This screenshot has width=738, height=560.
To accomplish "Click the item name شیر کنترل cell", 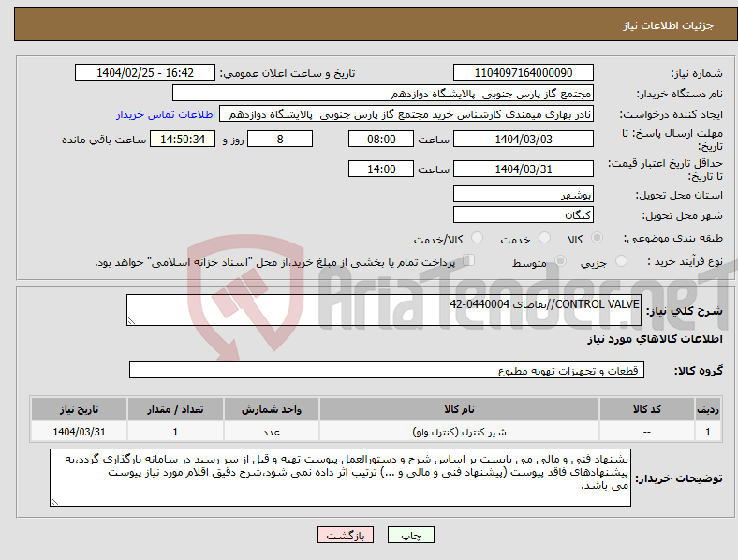I will tap(459, 432).
